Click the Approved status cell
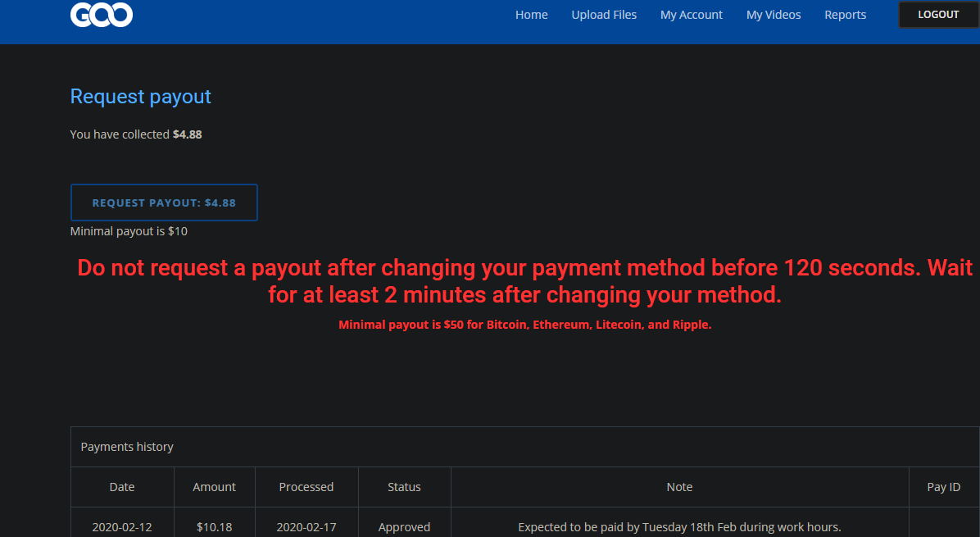This screenshot has height=537, width=980. pyautogui.click(x=405, y=527)
